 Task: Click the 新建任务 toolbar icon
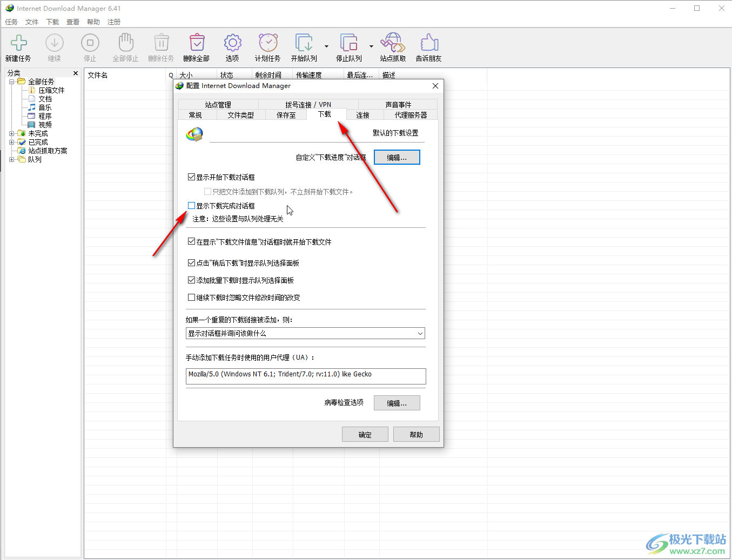click(19, 43)
